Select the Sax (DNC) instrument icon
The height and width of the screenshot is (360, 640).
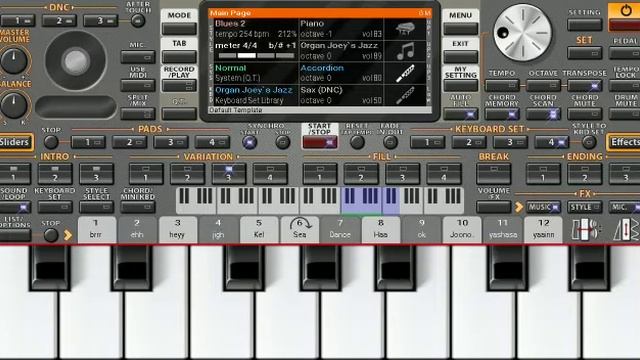405,95
